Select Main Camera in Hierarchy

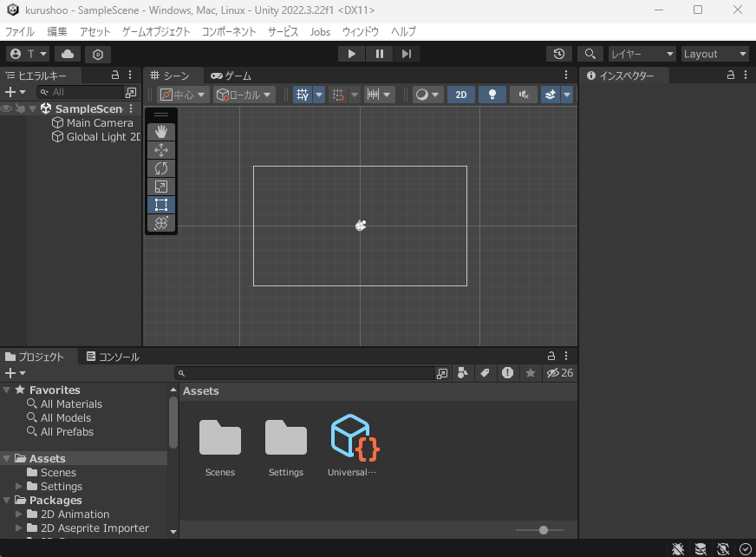pos(100,123)
